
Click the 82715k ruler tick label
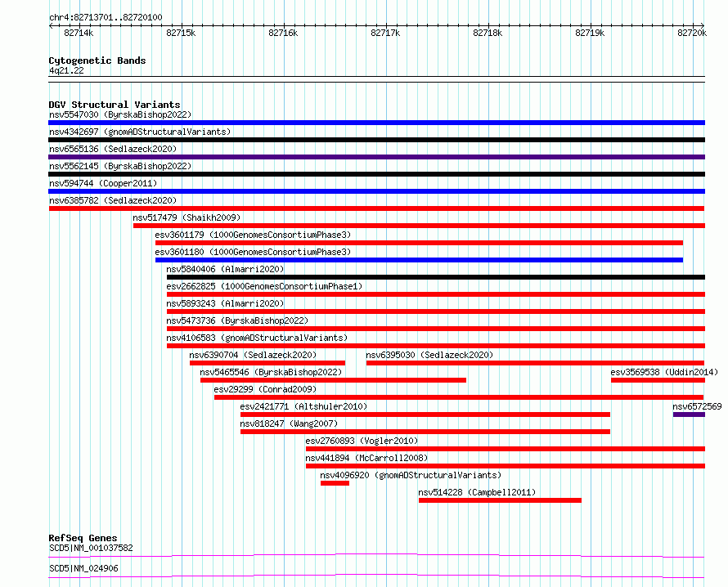click(181, 33)
